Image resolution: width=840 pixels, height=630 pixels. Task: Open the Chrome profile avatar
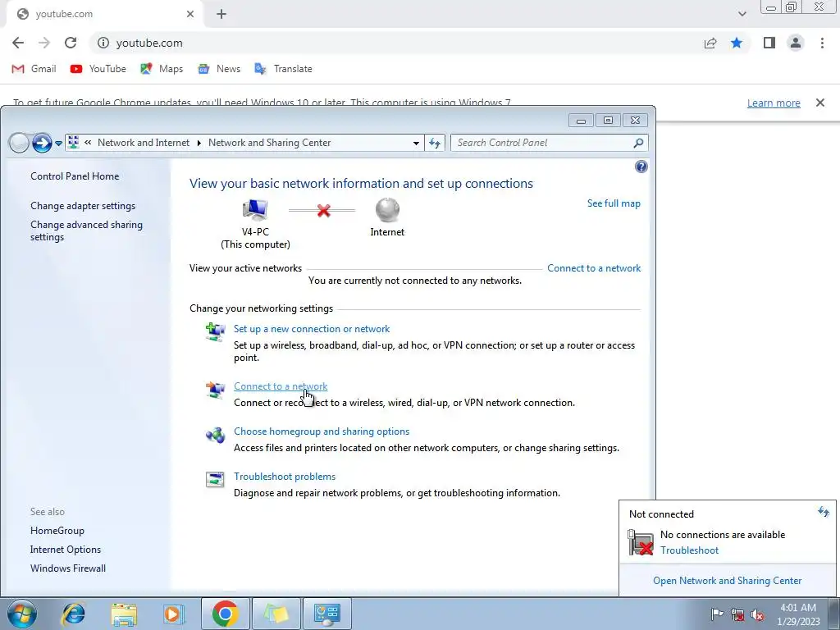click(x=796, y=43)
